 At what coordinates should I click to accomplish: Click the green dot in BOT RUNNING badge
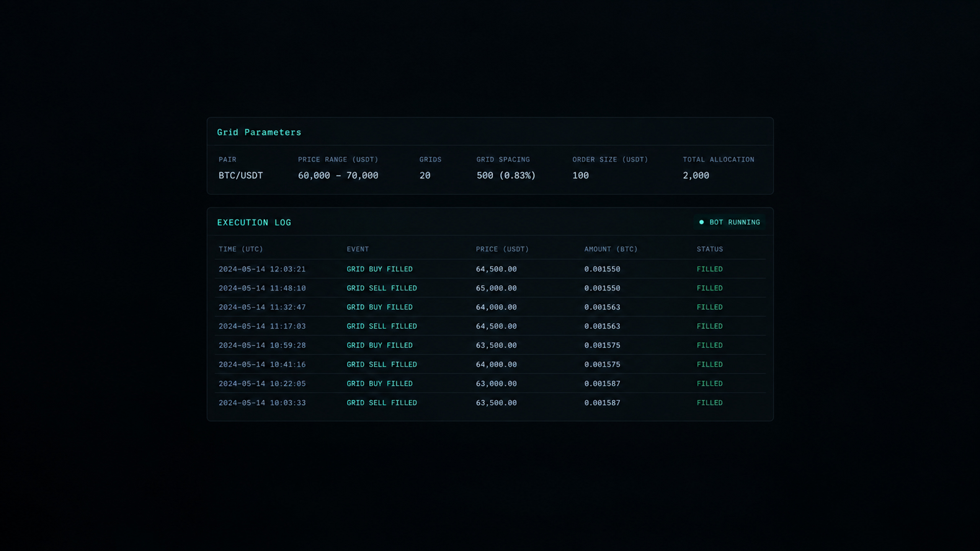point(701,222)
